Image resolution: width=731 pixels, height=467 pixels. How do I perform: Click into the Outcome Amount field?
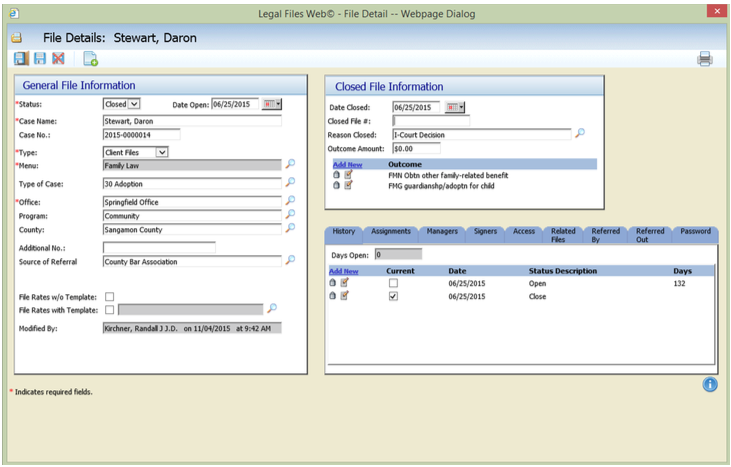pos(416,149)
